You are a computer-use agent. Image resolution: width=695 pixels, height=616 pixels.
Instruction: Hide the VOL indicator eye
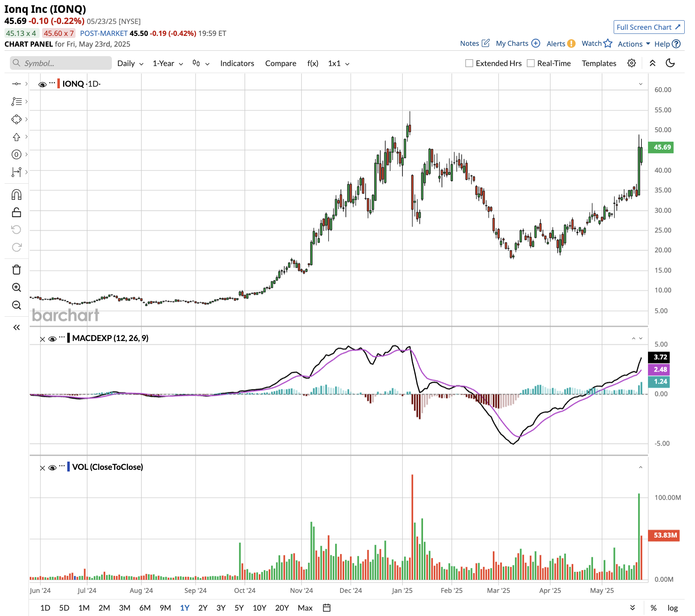coord(52,468)
